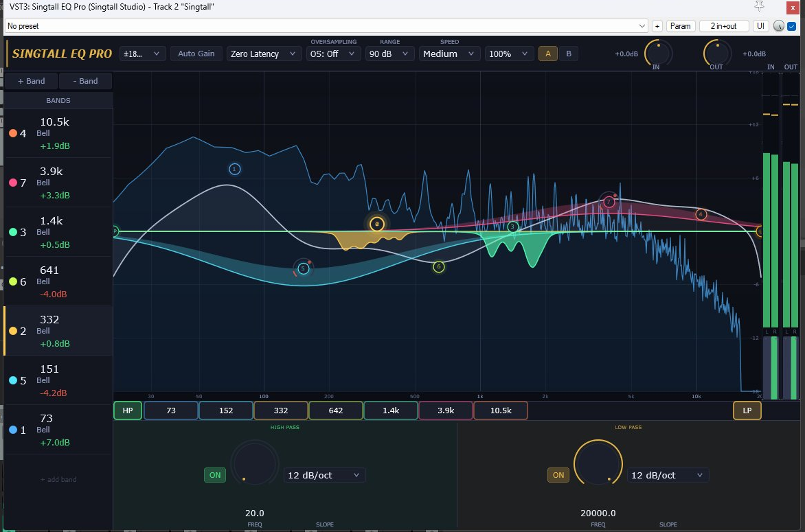Click the + add band link
Image resolution: width=805 pixels, height=532 pixels.
(x=58, y=480)
